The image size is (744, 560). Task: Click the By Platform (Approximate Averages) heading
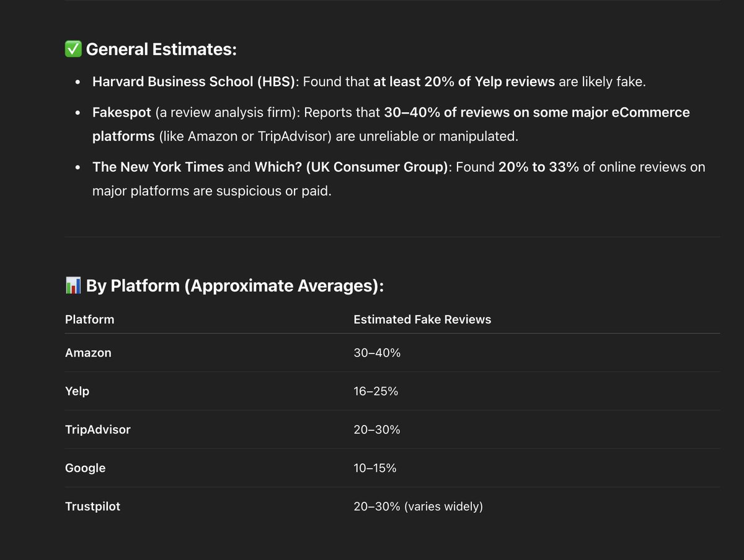(x=235, y=286)
